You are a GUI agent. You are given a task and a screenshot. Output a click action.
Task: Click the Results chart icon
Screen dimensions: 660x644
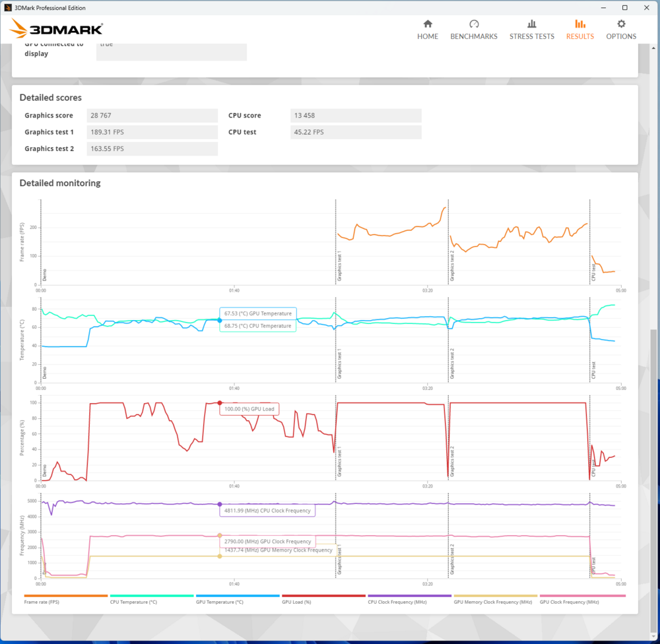tap(579, 24)
